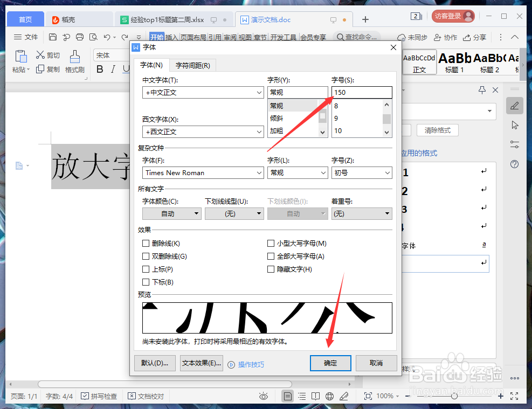The width and height of the screenshot is (532, 409).
Task: Click the 默认(D) button
Action: point(155,363)
